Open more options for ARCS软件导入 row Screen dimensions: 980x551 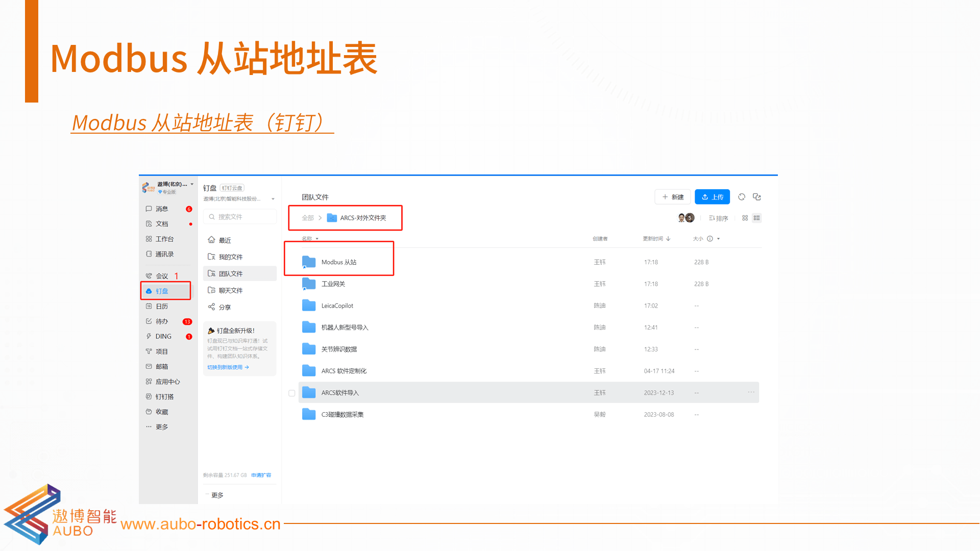pos(751,392)
